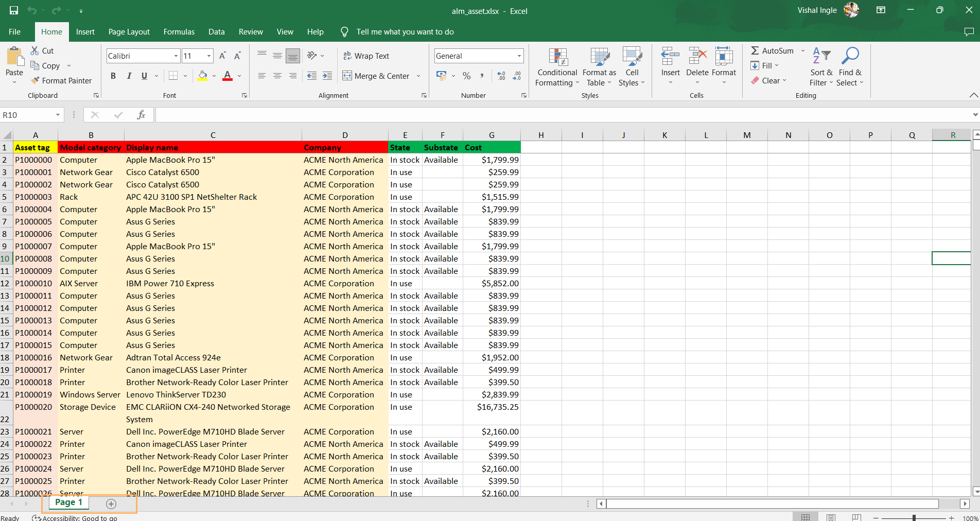
Task: Open Conditional Formatting menu
Action: (557, 67)
